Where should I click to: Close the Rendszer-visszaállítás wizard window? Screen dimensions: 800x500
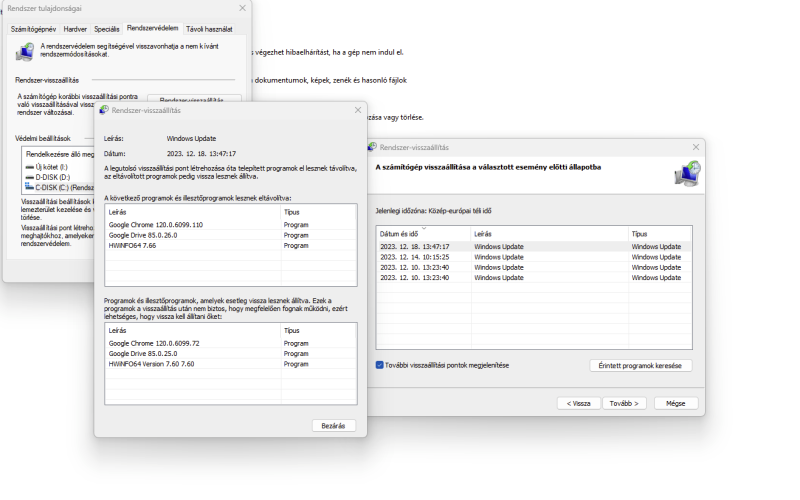(696, 147)
